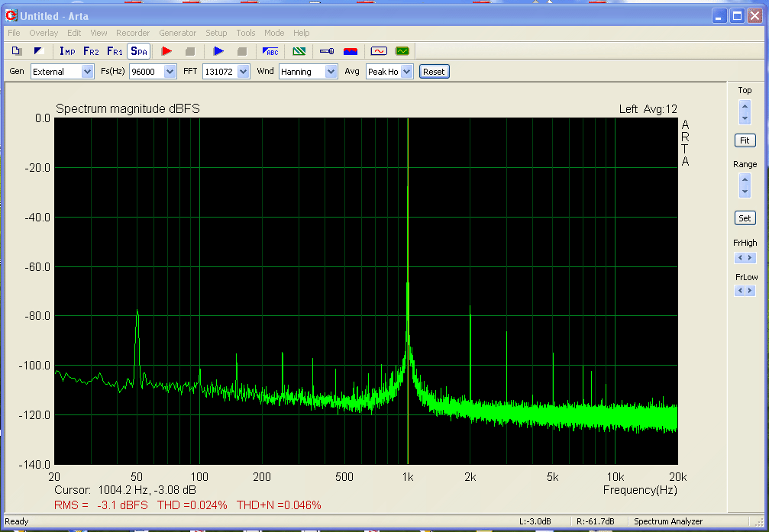This screenshot has height=532, width=769.
Task: Decrease the Range with down arrow
Action: 745,192
